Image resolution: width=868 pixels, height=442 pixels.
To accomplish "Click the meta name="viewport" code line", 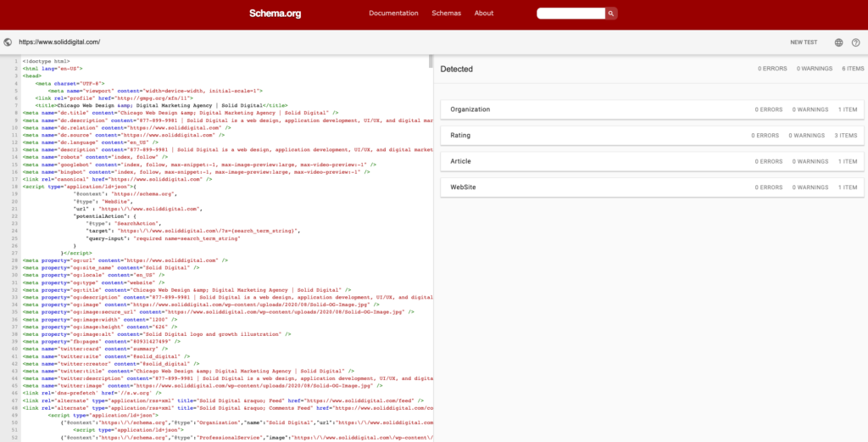I will click(155, 90).
